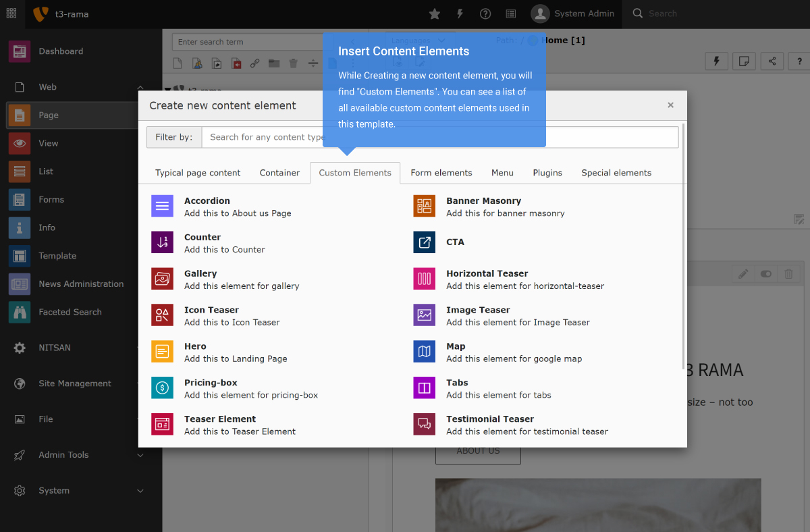Click the TYPO3 module grid icon top-left
810x532 pixels.
pyautogui.click(x=11, y=14)
